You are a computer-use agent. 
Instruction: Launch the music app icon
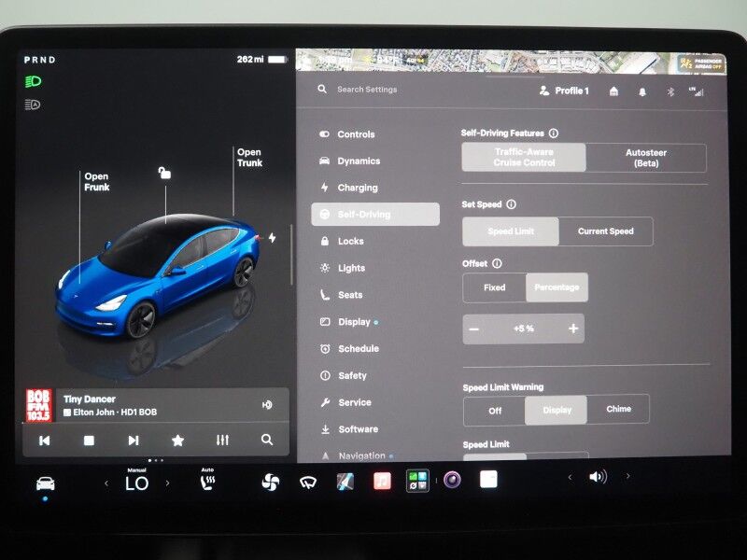[x=382, y=481]
